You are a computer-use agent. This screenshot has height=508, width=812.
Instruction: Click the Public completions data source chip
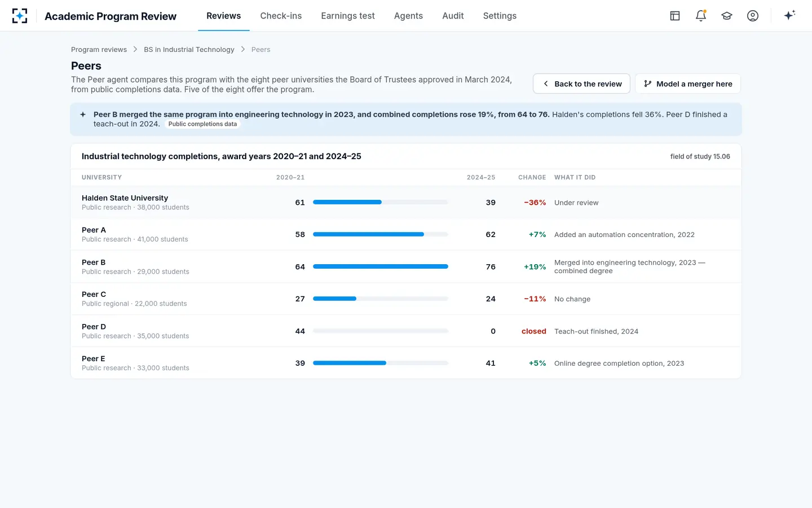click(202, 124)
